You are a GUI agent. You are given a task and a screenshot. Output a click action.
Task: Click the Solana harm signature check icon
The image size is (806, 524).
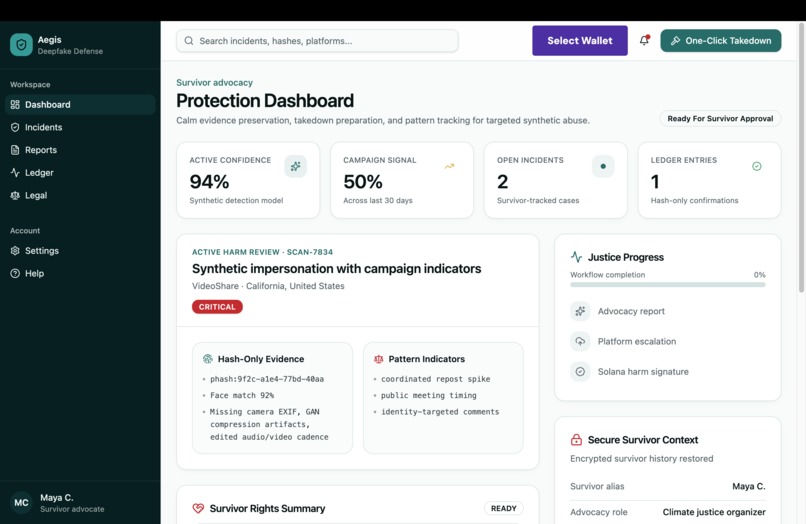coord(580,372)
